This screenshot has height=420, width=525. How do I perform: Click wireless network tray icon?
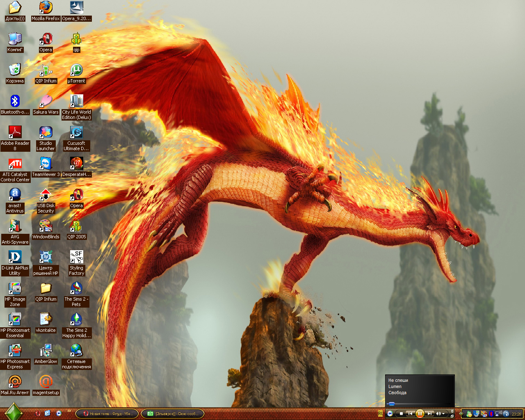(x=498, y=414)
